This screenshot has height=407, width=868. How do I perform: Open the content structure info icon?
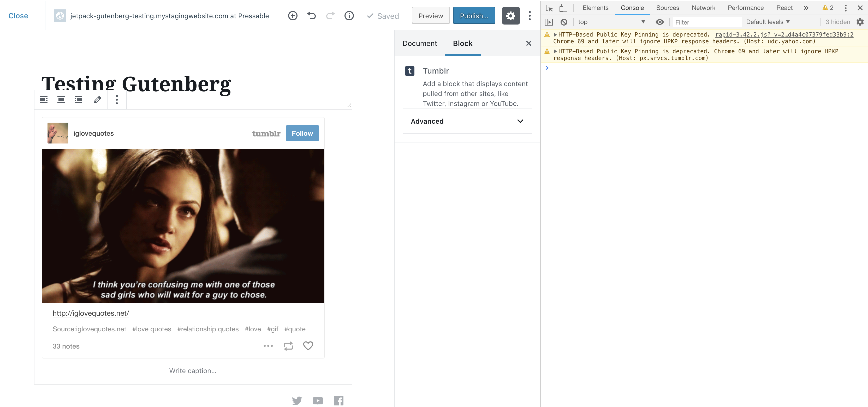(x=349, y=16)
